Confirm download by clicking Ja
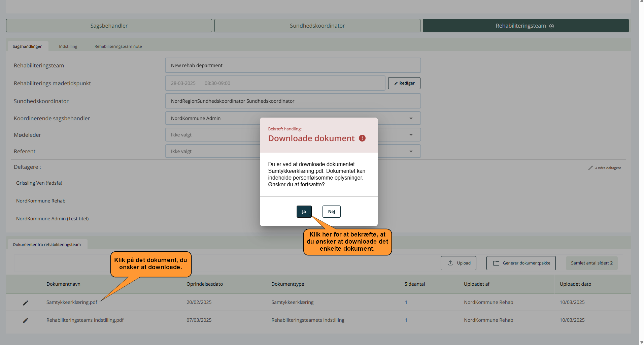644x345 pixels. pyautogui.click(x=304, y=212)
